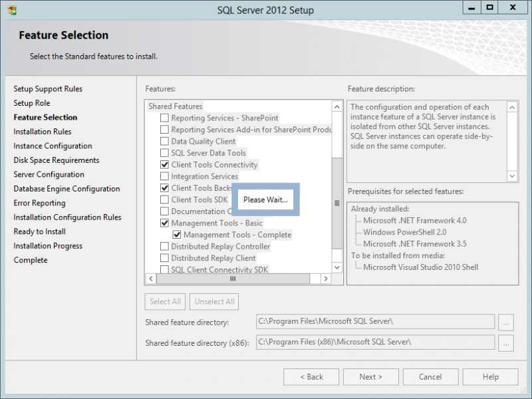Viewport: 532px width, 399px height.
Task: Click the Select All button
Action: coord(165,302)
